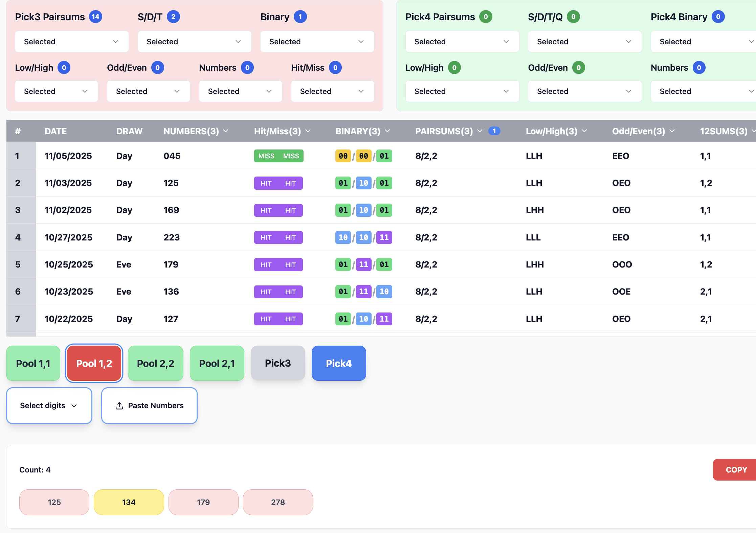Toggle the Pool 2,2 pool button
The image size is (756, 533).
tap(155, 363)
